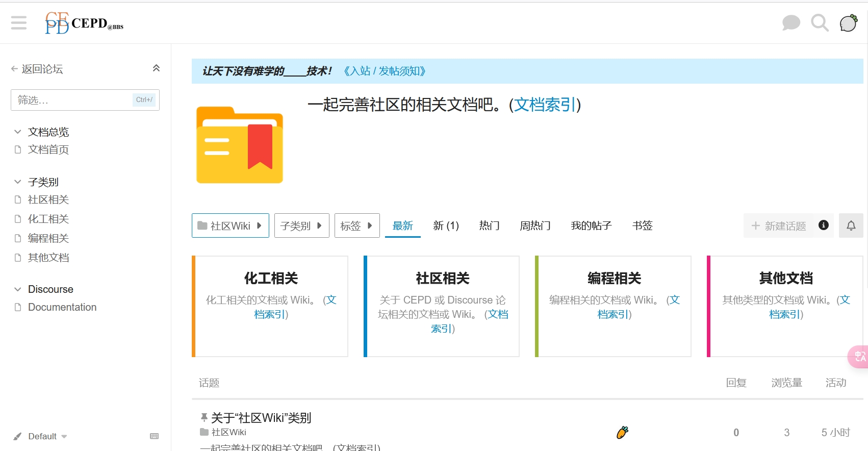Open 文档首页 in sidebar

[48, 149]
